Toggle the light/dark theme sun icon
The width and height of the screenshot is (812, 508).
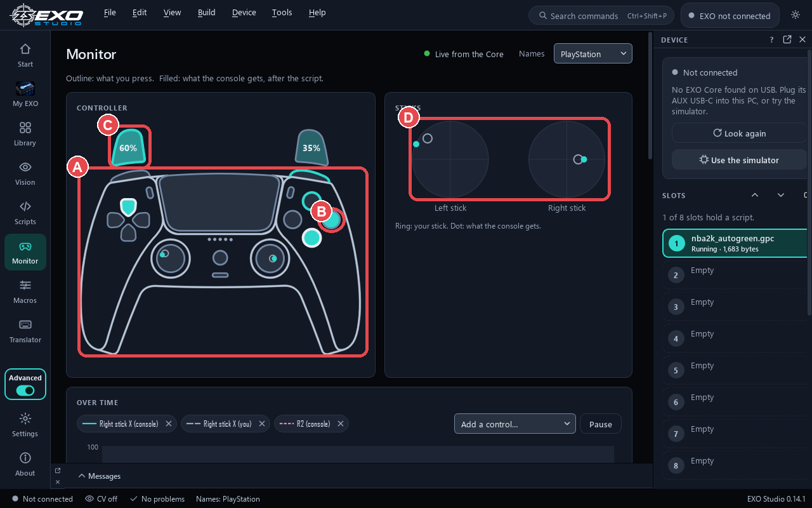coord(796,15)
